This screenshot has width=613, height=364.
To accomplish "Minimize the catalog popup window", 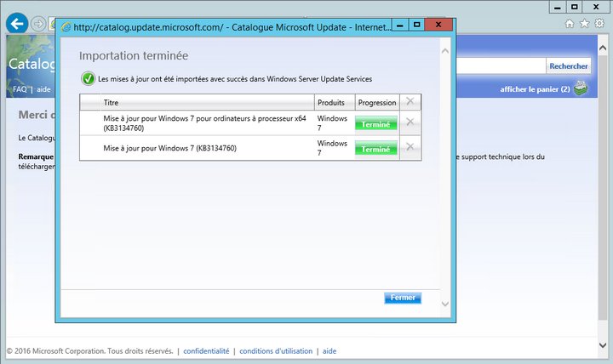I will tap(400, 25).
